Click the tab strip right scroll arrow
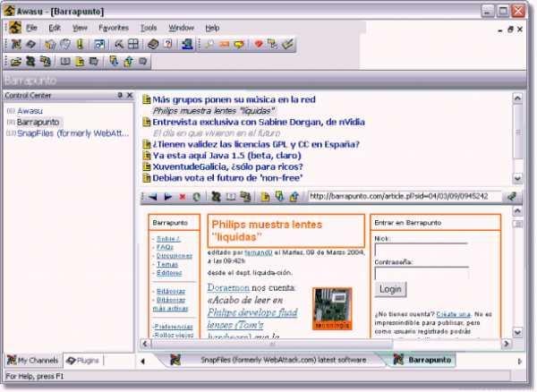The width and height of the screenshot is (537, 392). coord(520,362)
